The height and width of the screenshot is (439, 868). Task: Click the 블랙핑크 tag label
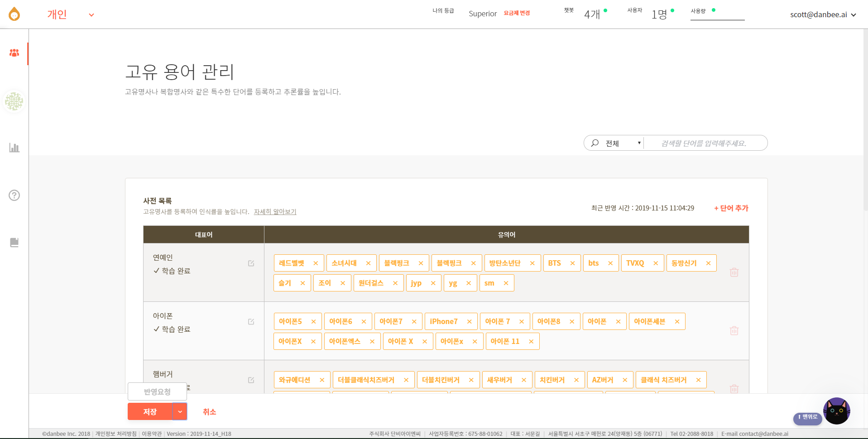click(x=397, y=263)
